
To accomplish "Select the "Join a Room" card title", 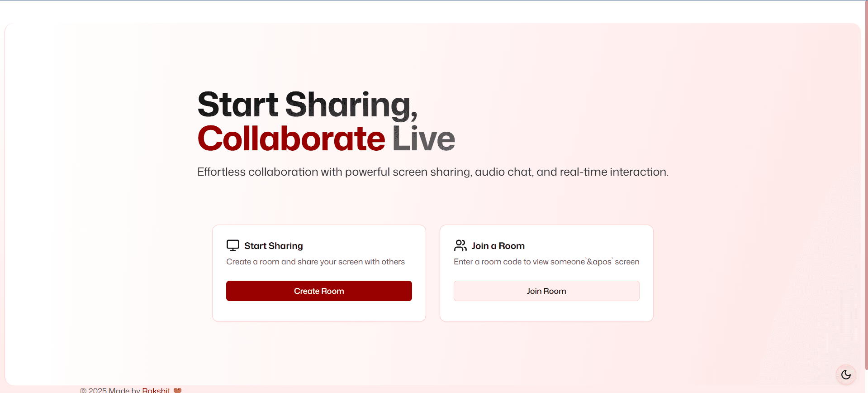I will click(x=498, y=246).
